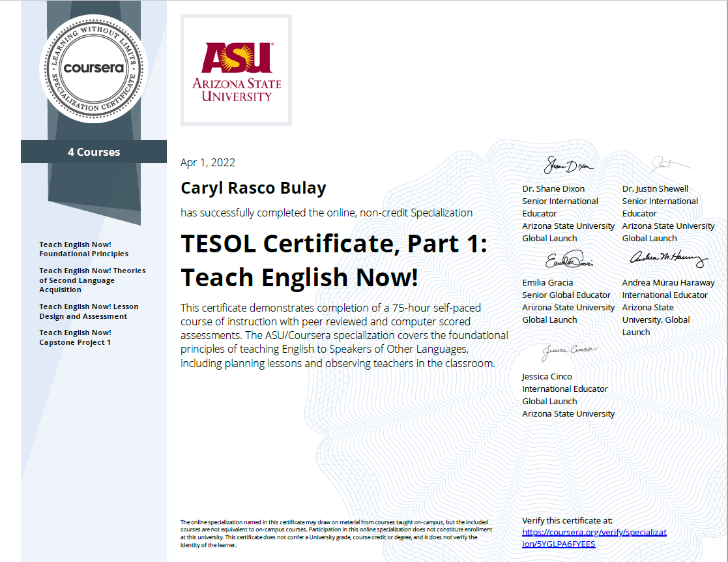Viewport: 728px width, 562px height.
Task: Click Dr. Shane Dixon's signature
Action: [x=568, y=166]
